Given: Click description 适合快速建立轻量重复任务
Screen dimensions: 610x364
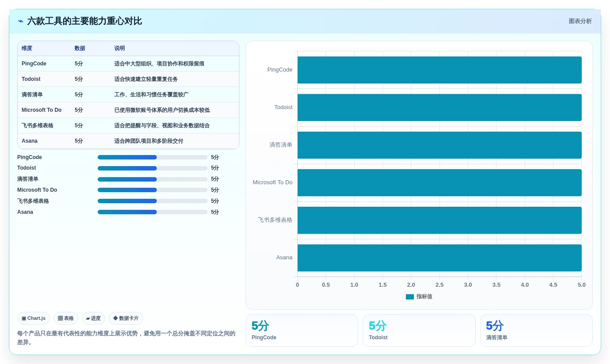Looking at the screenshot, I should coord(146,79).
